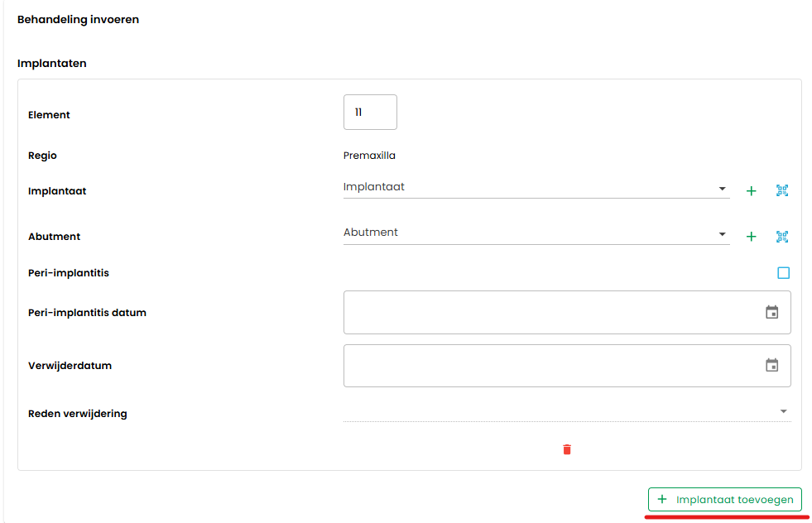Open the Reden verwijdering dropdown
The width and height of the screenshot is (812, 523).
pyautogui.click(x=567, y=411)
